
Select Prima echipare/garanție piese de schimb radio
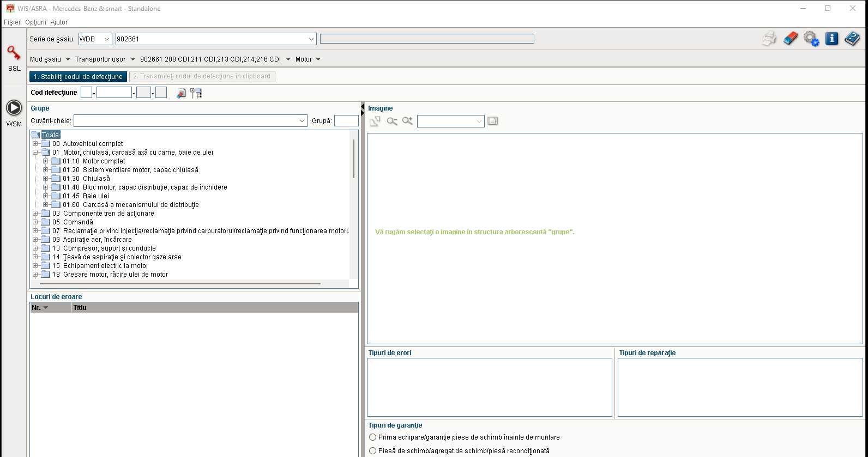pos(373,437)
